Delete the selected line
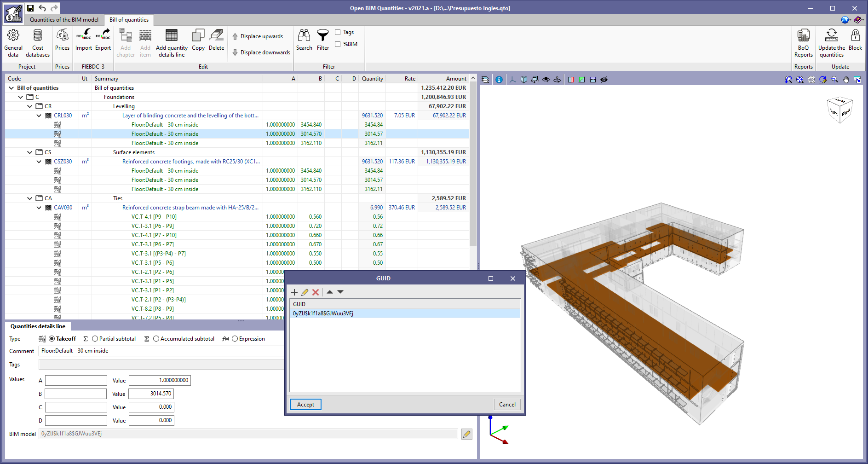868x464 pixels. pyautogui.click(x=216, y=40)
